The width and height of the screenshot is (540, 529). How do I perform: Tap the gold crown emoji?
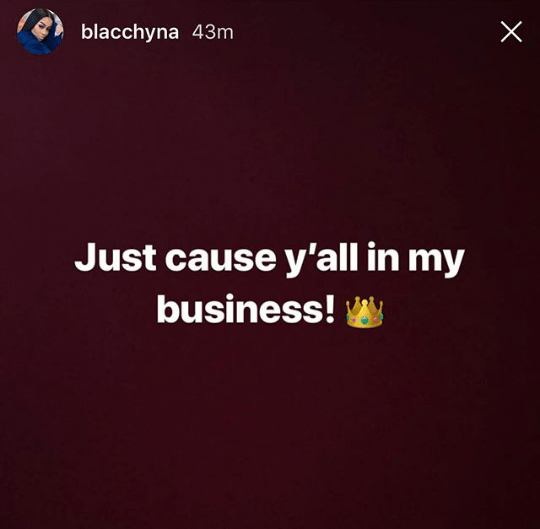click(364, 312)
